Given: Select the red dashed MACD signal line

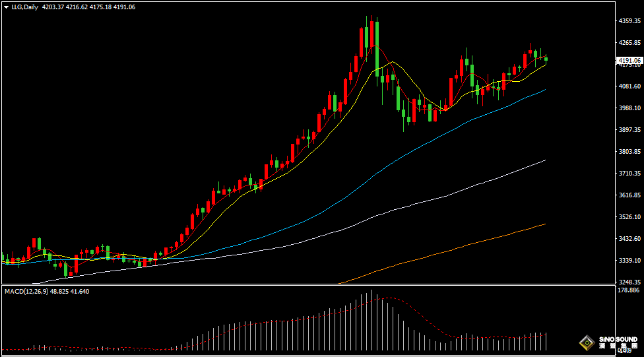Looking at the screenshot, I should point(422,315).
